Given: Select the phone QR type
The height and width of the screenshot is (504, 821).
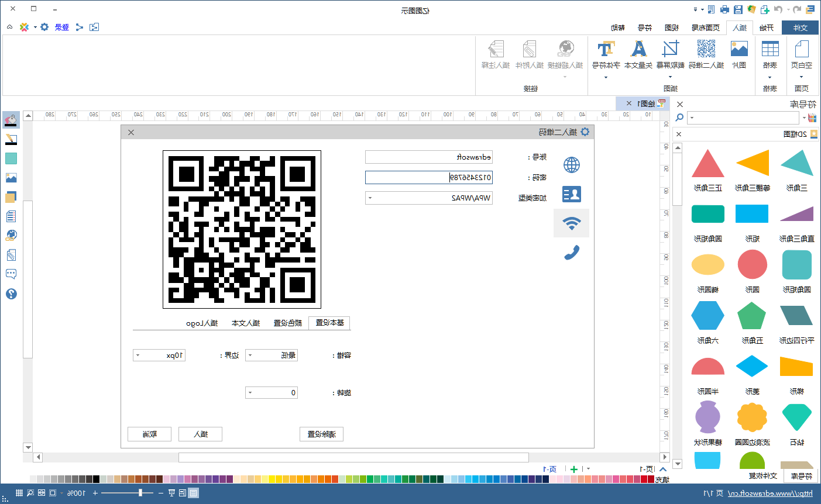Looking at the screenshot, I should pyautogui.click(x=572, y=252).
